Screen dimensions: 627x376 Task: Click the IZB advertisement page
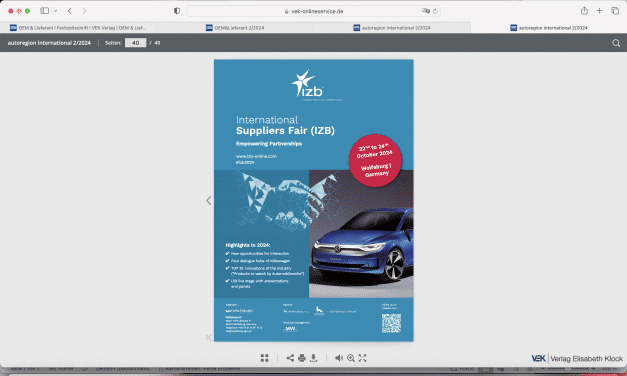(314, 200)
